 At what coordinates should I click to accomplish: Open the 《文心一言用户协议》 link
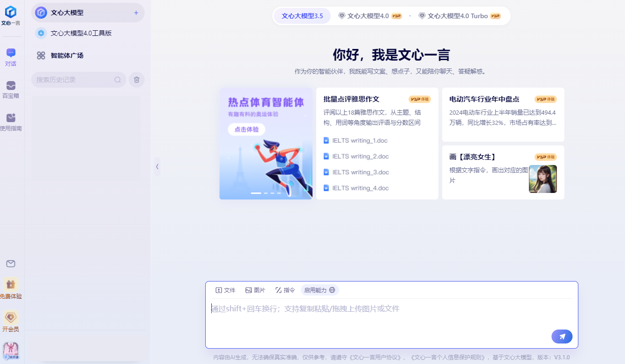tap(376, 357)
